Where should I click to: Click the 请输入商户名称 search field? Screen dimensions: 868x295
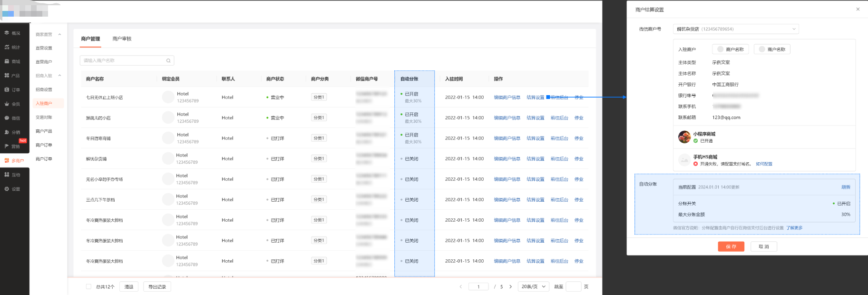pyautogui.click(x=127, y=60)
